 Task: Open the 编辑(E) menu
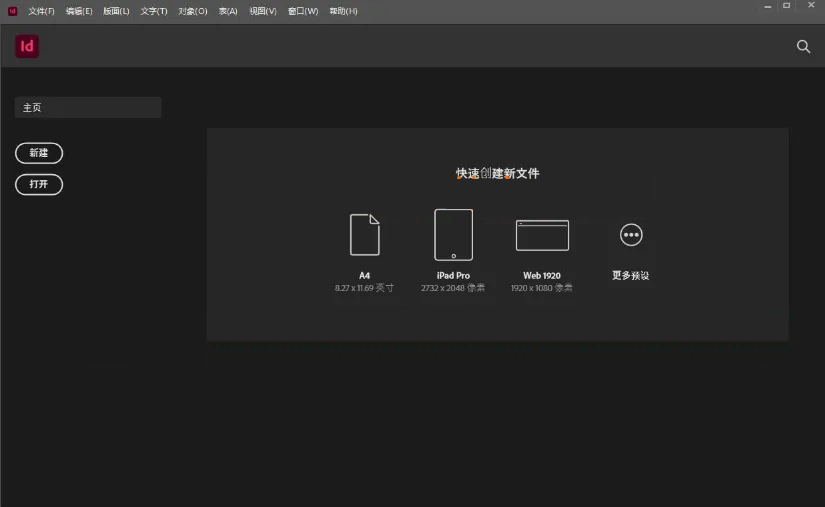(79, 11)
